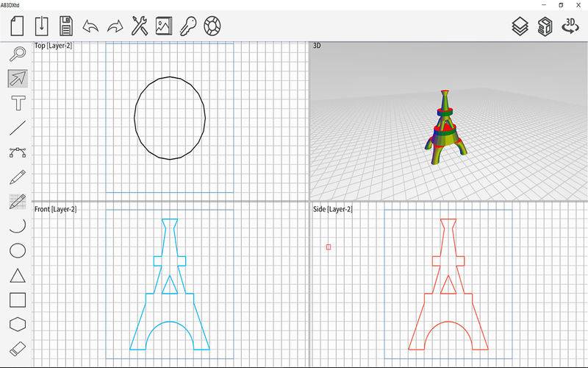Open the lifebuoy help icon
Image resolution: width=588 pixels, height=368 pixels.
pyautogui.click(x=212, y=26)
